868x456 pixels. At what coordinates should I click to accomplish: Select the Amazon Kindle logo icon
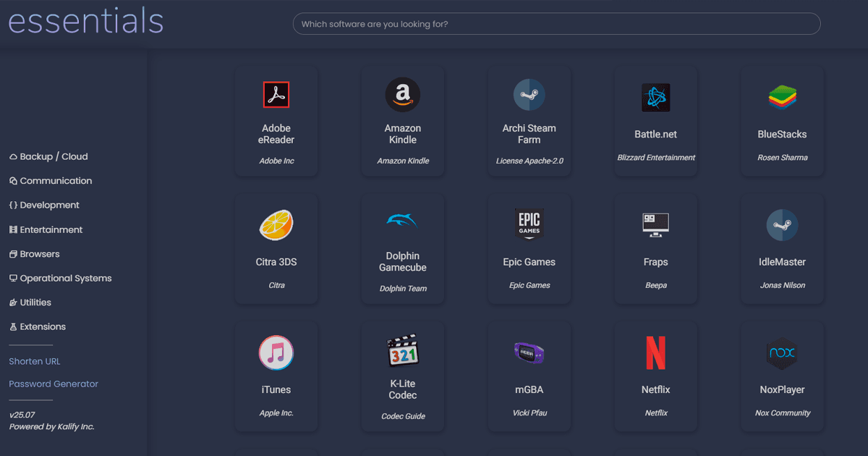tap(403, 95)
